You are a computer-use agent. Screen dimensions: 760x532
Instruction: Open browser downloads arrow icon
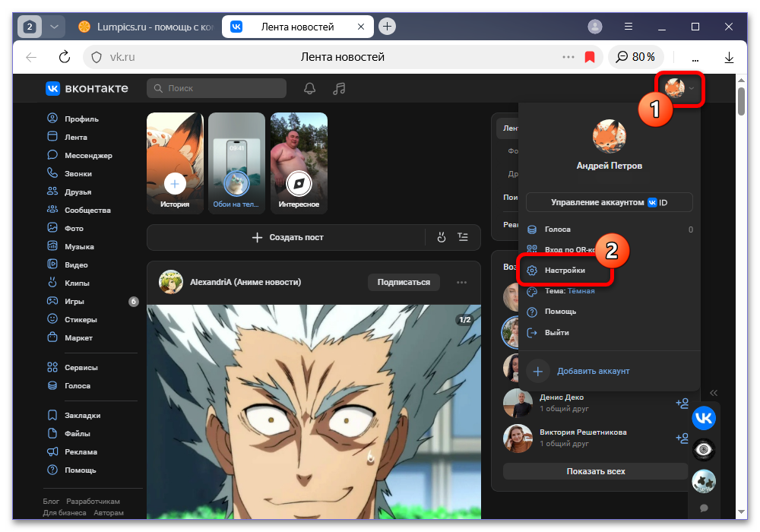click(729, 57)
